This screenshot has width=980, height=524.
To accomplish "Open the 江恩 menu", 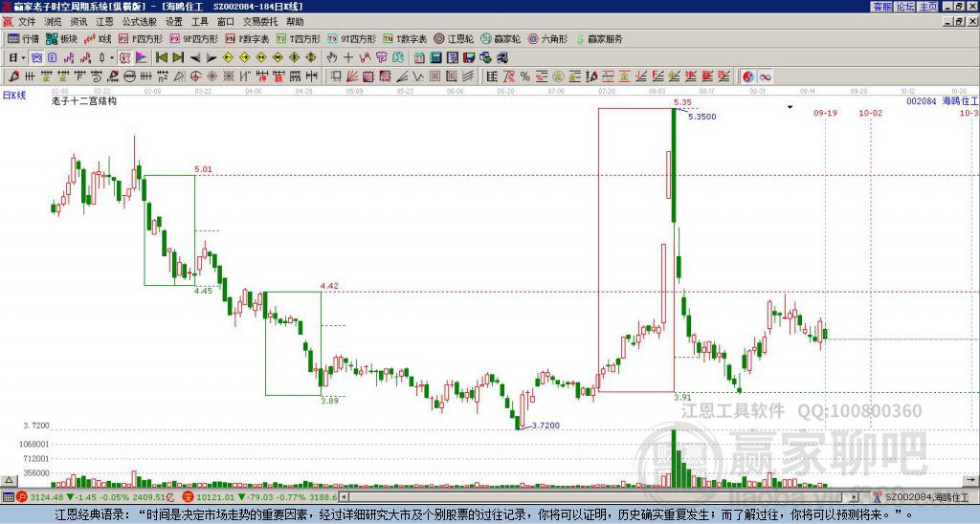I will [104, 22].
